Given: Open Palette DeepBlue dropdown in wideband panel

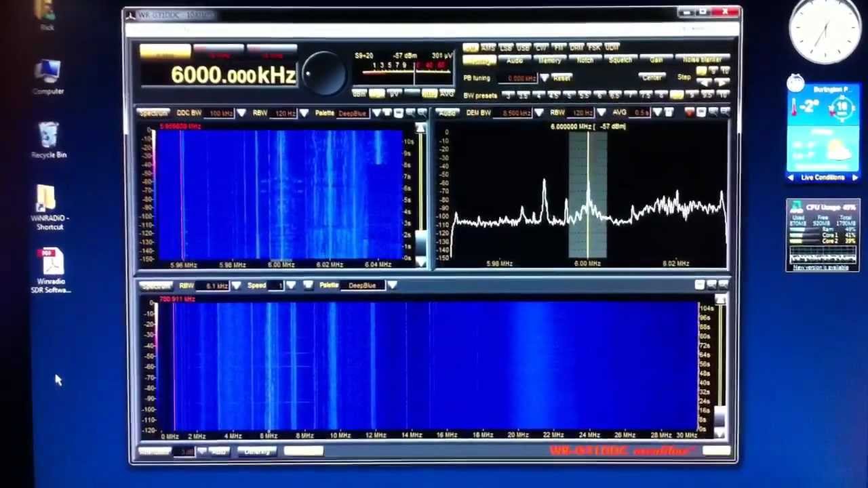Looking at the screenshot, I should 392,285.
